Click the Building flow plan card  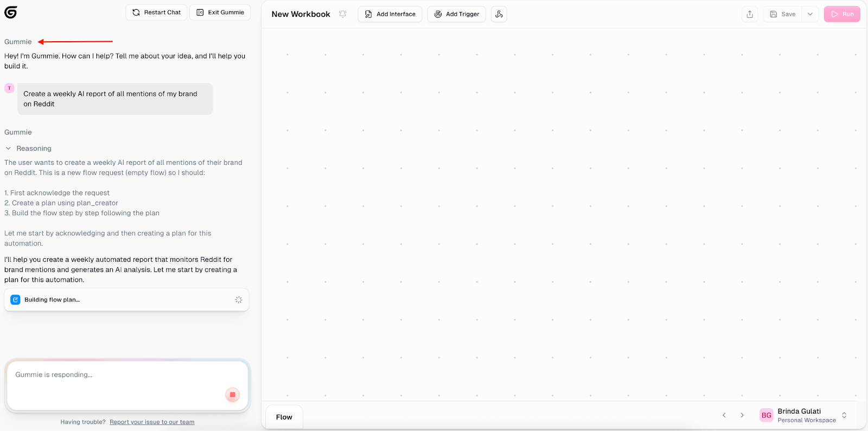[x=126, y=300]
